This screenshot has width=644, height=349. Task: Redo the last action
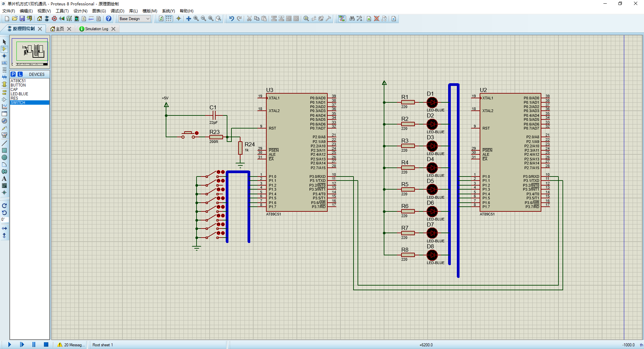click(239, 18)
